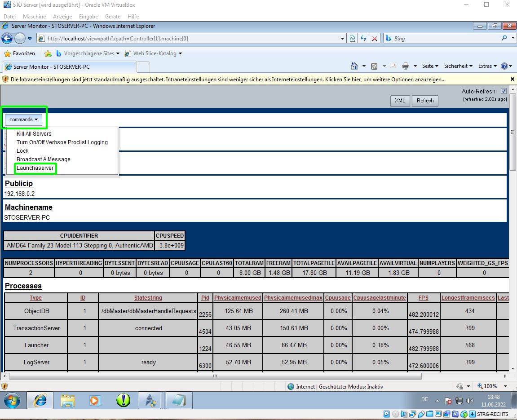Open Windows Explorer folder taskbar icon
The height and width of the screenshot is (420, 517).
click(68, 401)
